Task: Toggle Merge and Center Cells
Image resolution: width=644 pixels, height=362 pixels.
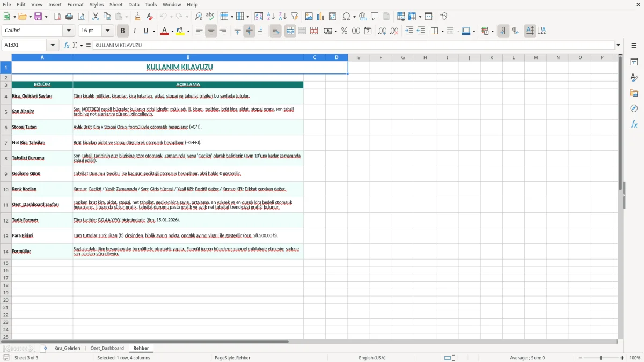Action: coord(290,31)
